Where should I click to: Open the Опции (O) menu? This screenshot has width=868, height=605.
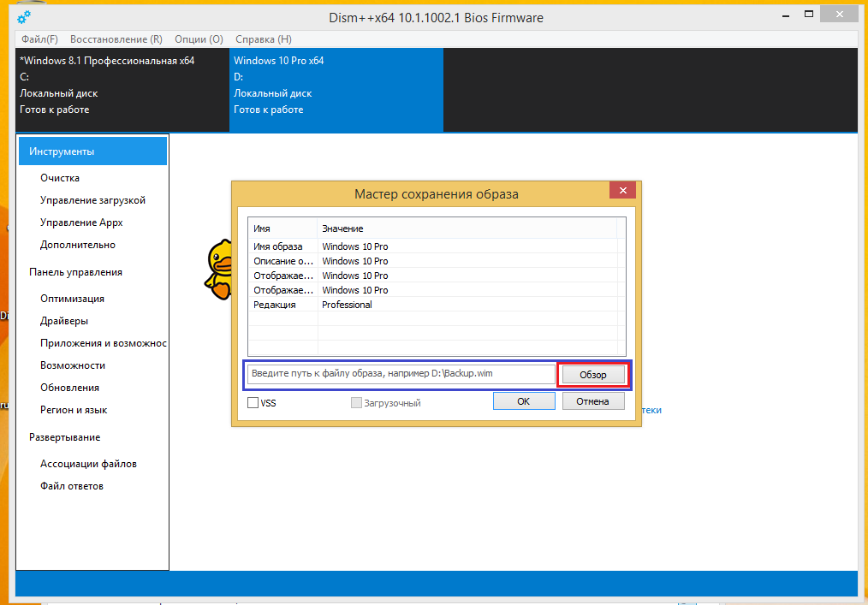pos(199,39)
